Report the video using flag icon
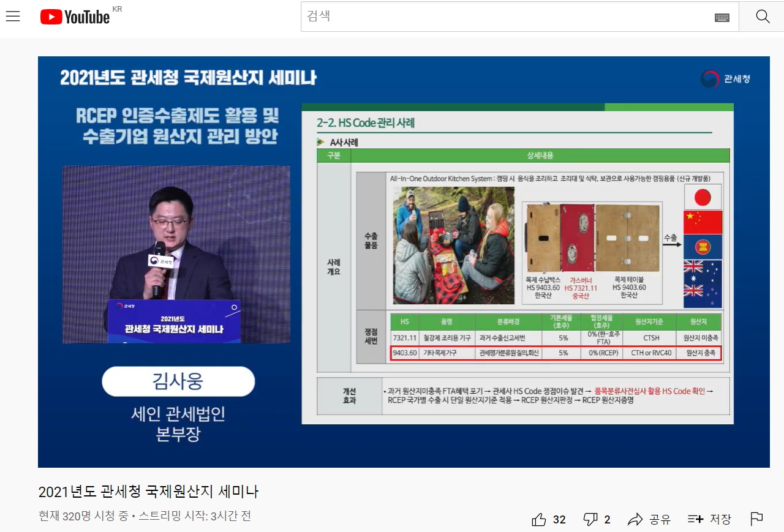Viewport: 784px width, 532px height. coord(756,519)
